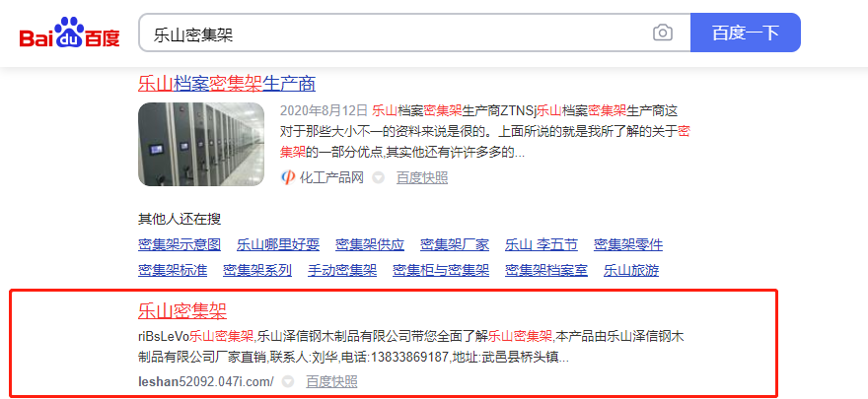Open 百度快照 for leshan52092 result
868x399 pixels.
(331, 381)
